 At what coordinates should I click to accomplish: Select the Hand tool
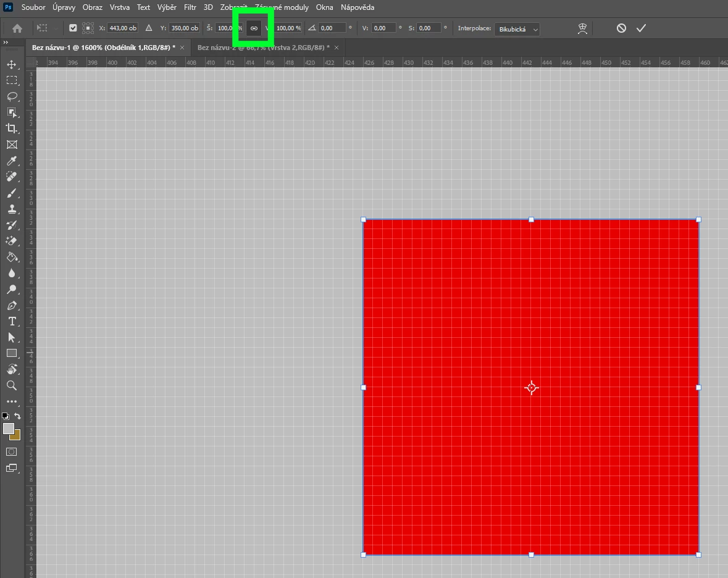(12, 369)
